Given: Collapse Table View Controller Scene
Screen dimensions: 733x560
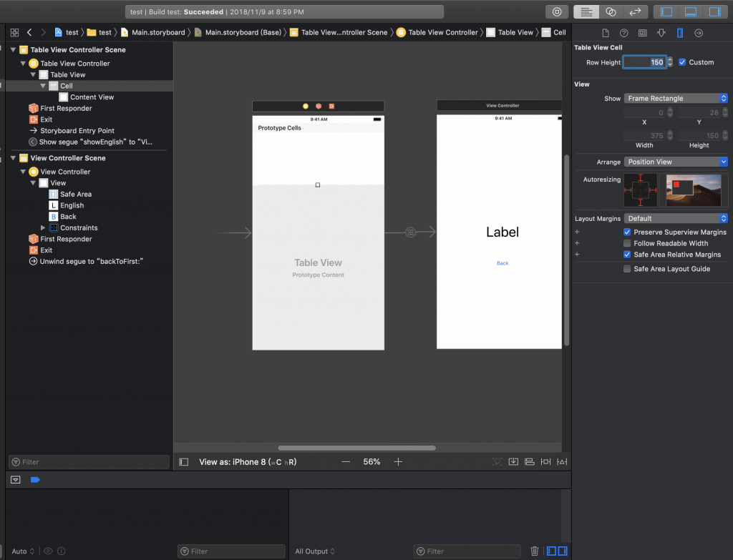Looking at the screenshot, I should 13,49.
